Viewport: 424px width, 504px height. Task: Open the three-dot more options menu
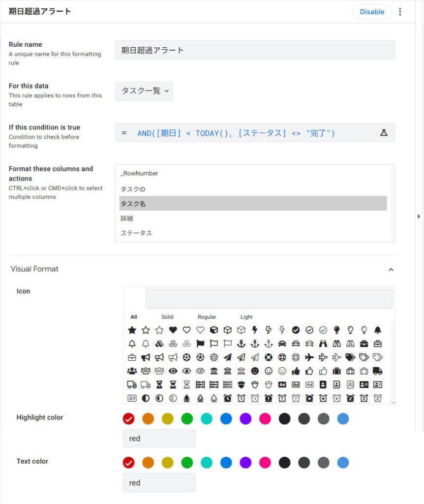pyautogui.click(x=400, y=12)
